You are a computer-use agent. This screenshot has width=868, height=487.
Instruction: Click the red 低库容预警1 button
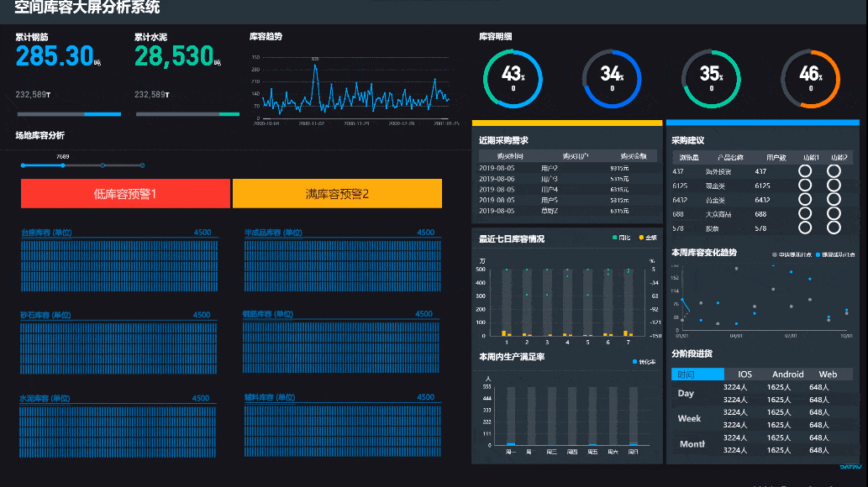(125, 194)
